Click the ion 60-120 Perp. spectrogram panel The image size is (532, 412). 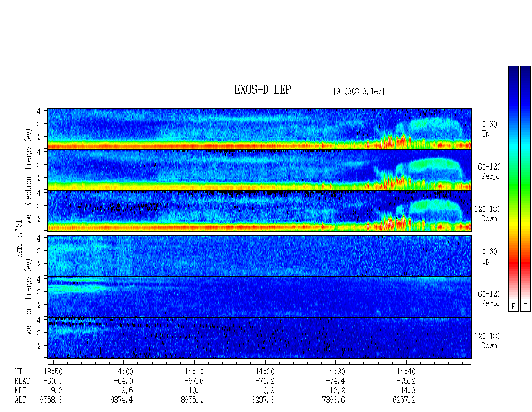[259, 297]
